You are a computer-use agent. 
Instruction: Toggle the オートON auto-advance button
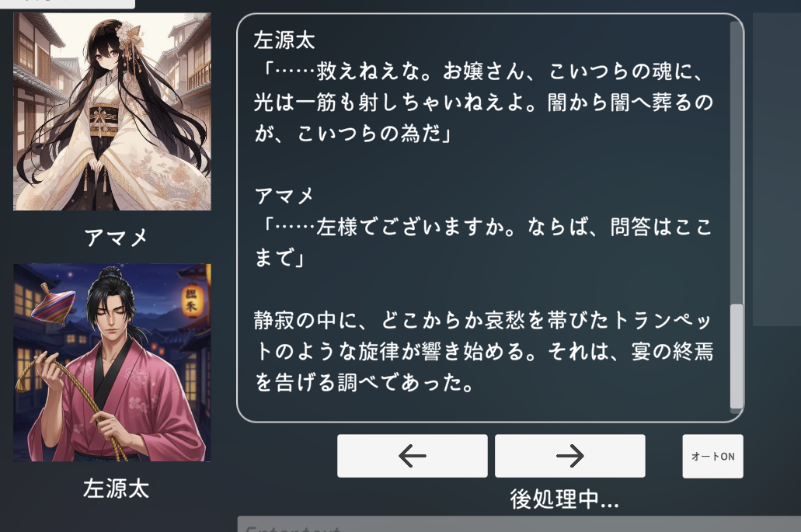click(x=712, y=457)
